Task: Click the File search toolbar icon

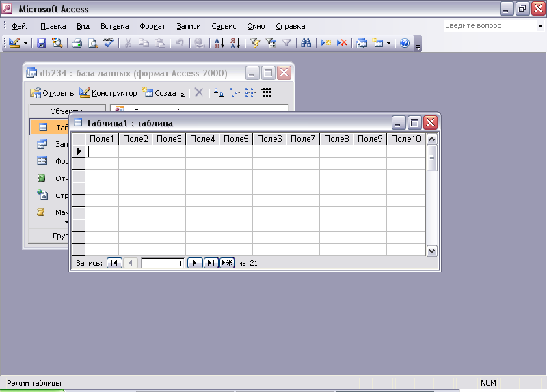Action: pyautogui.click(x=57, y=43)
